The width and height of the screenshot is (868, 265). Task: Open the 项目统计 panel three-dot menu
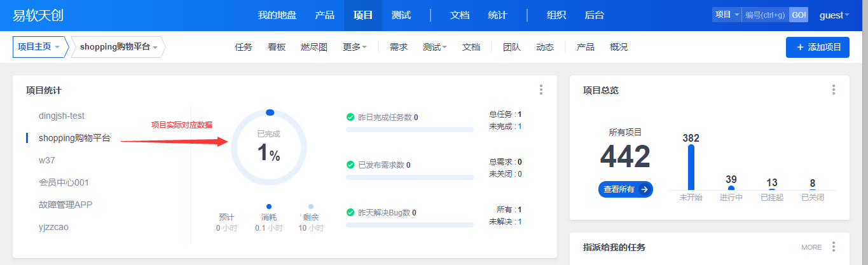tap(541, 90)
